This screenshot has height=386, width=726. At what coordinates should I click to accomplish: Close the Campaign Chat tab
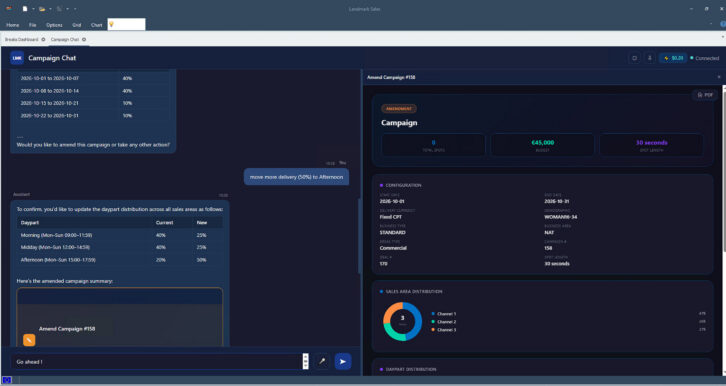(84, 40)
